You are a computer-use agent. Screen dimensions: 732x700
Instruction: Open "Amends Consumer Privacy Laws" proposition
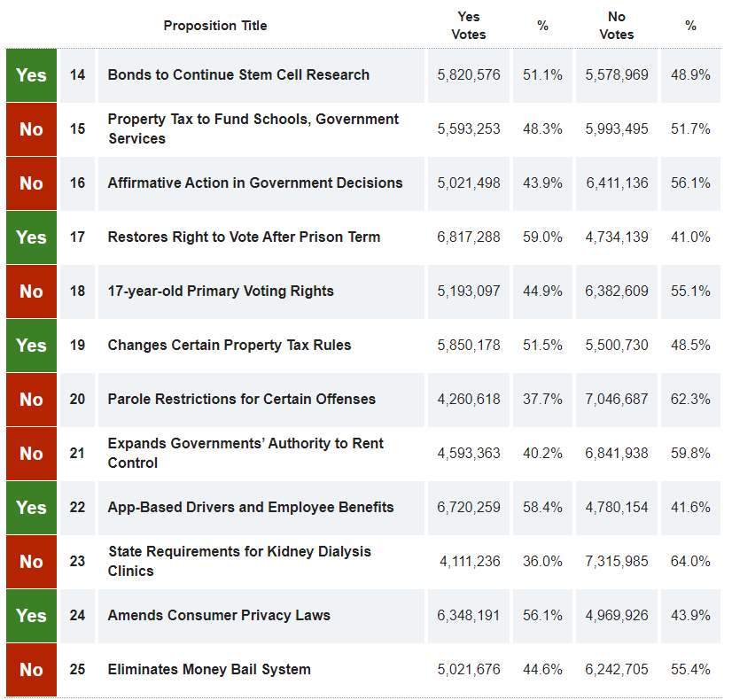[x=219, y=616]
